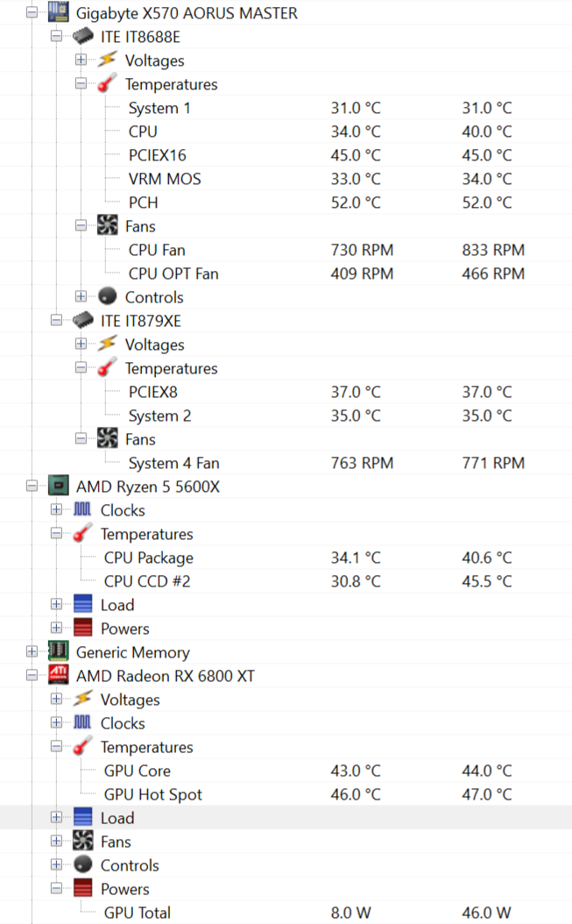Click the ITE IT879XE chip icon
The image size is (572, 924).
pyautogui.click(x=82, y=320)
